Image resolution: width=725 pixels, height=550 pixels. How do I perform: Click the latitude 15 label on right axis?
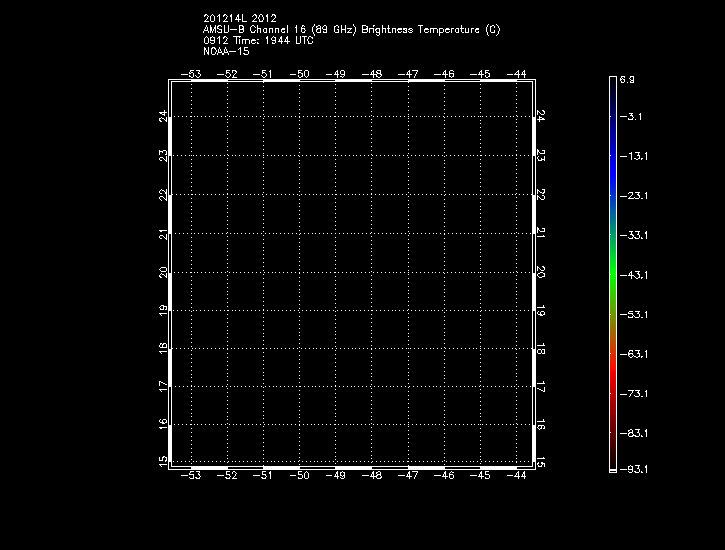540,462
